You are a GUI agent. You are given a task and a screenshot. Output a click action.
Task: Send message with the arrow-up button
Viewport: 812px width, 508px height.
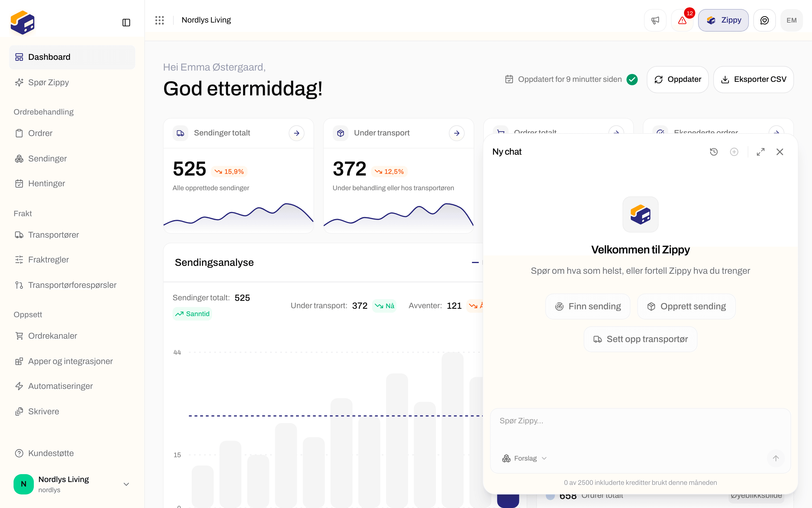coord(776,458)
